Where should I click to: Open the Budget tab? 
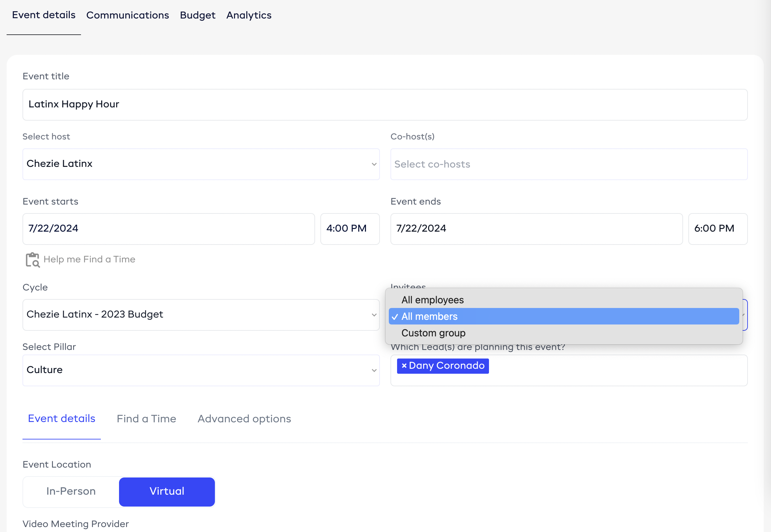197,15
